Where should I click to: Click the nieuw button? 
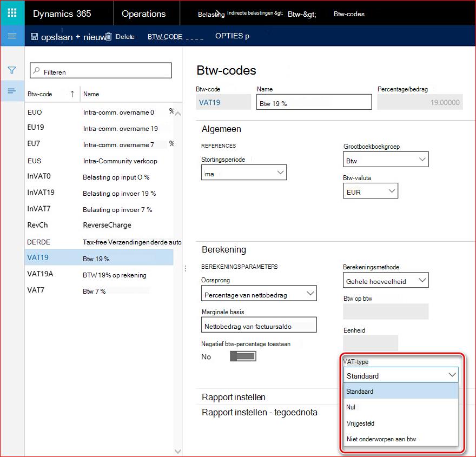90,37
